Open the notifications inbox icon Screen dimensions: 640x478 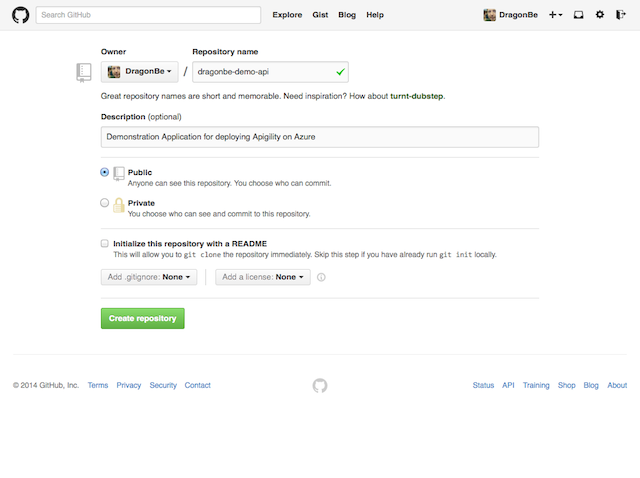[578, 15]
